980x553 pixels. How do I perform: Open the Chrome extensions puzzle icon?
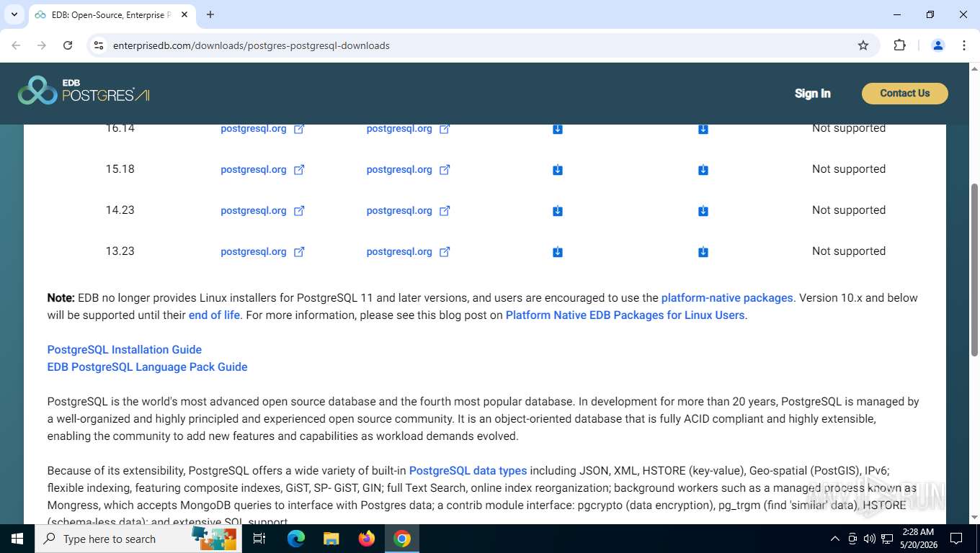899,45
